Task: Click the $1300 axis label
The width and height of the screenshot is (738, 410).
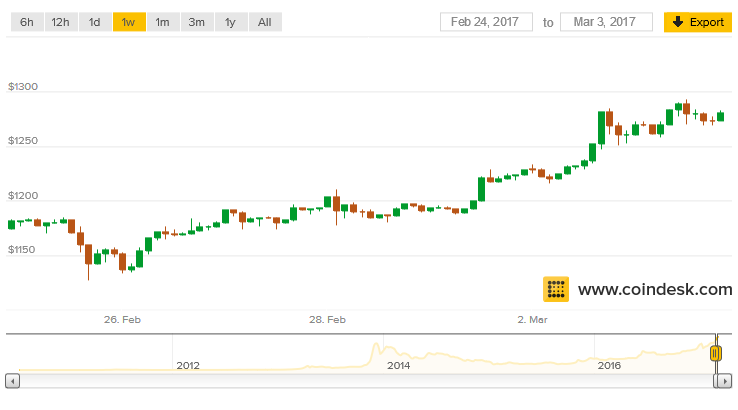Action: click(23, 87)
